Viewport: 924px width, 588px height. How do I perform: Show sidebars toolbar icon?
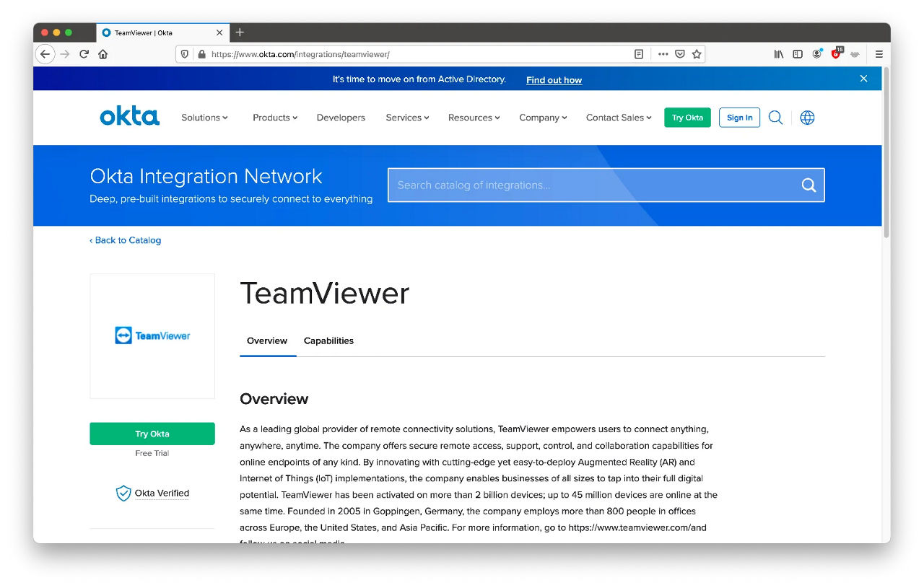tap(798, 54)
